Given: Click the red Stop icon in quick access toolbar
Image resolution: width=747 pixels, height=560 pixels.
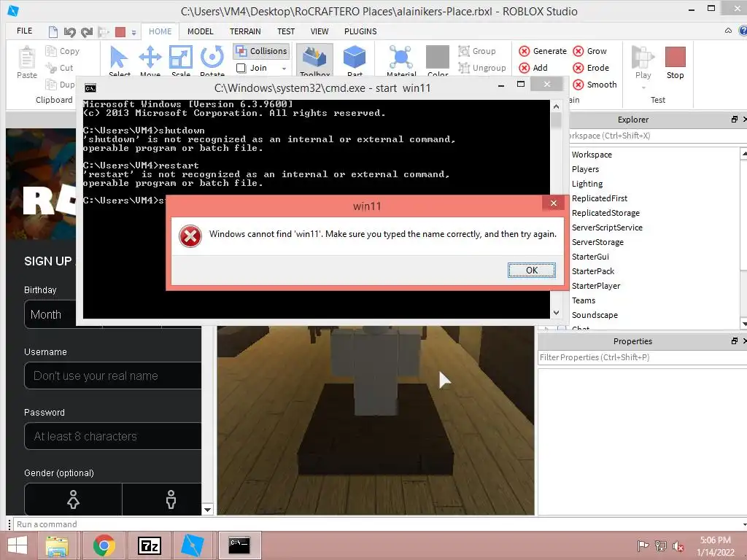Looking at the screenshot, I should [120, 32].
